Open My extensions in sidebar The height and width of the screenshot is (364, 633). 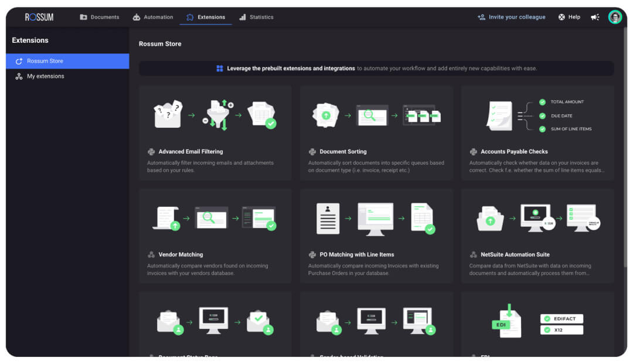click(x=67, y=76)
